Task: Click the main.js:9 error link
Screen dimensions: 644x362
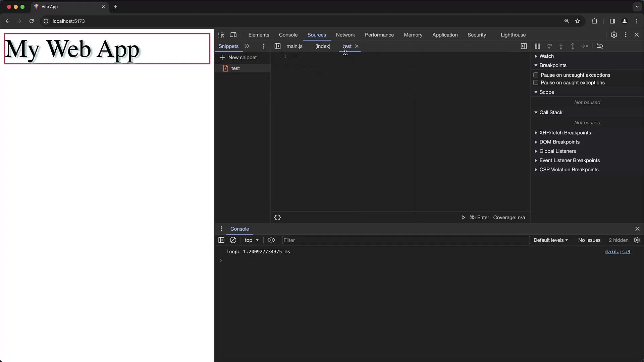Action: [618, 251]
